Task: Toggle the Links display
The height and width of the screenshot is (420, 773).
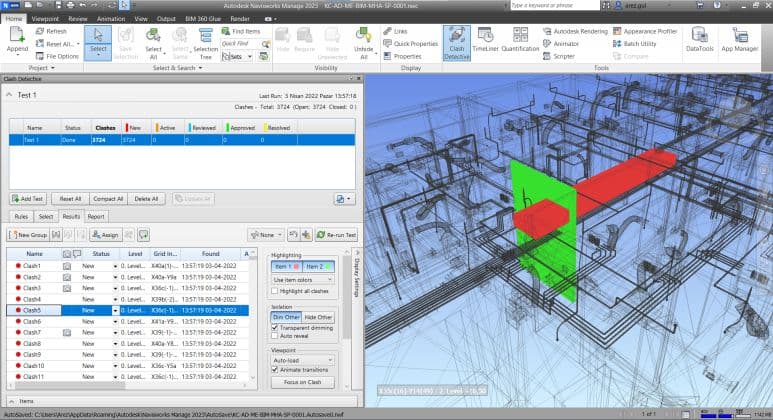Action: tap(396, 31)
